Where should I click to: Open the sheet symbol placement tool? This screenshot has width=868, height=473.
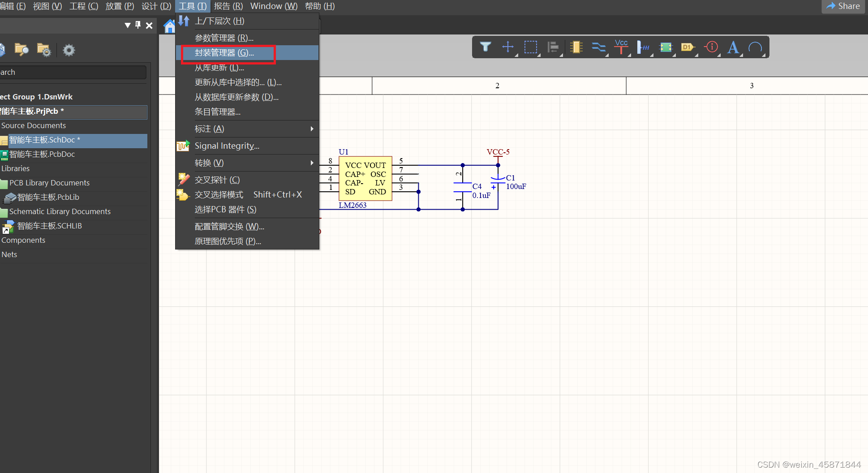point(666,47)
